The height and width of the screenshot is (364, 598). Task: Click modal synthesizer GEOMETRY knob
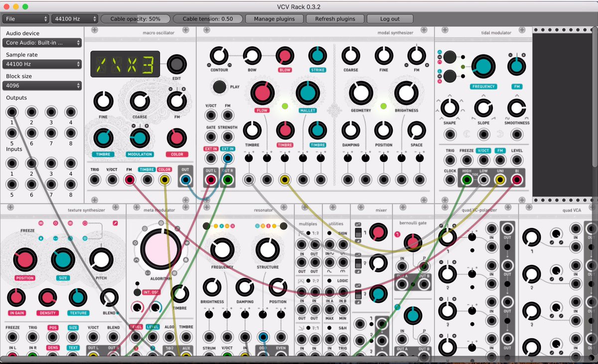click(x=361, y=93)
